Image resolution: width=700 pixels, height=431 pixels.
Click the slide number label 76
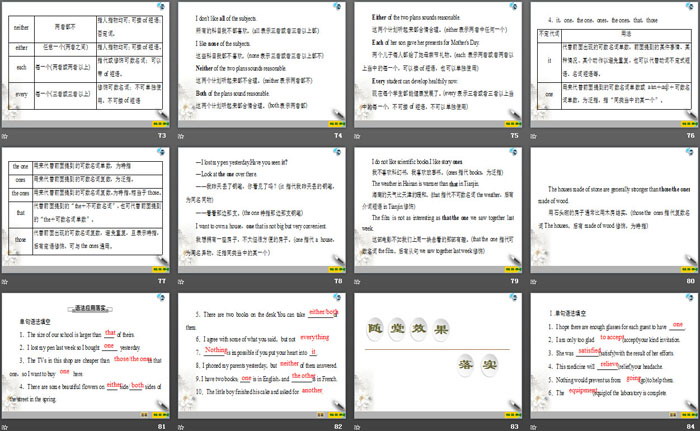coord(691,135)
